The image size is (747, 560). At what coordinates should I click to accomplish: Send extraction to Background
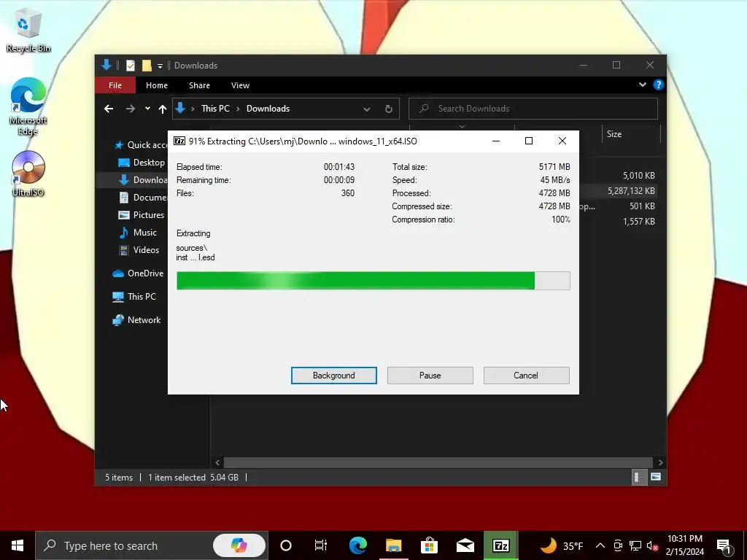[333, 376]
